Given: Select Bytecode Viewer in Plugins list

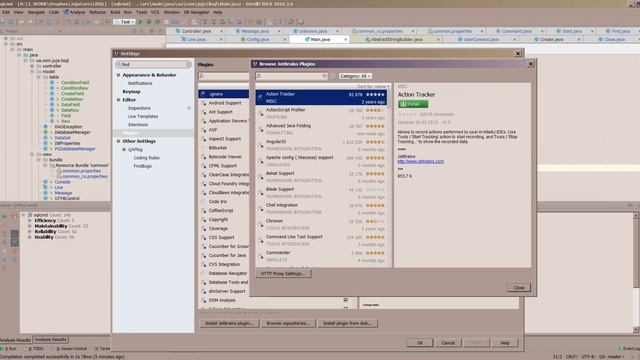Looking at the screenshot, I should click(x=225, y=157).
